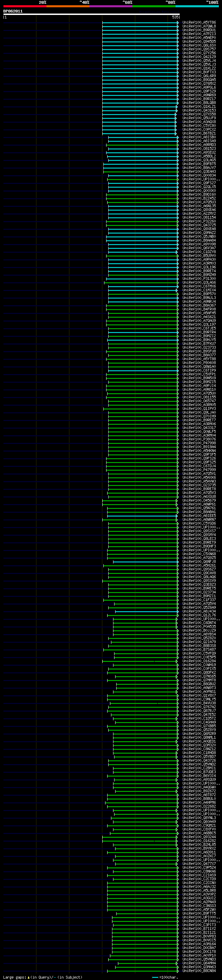The width and height of the screenshot is (222, 980).
Task: Select hit label UniRef100_Q1IPV3
Action: 199,408
